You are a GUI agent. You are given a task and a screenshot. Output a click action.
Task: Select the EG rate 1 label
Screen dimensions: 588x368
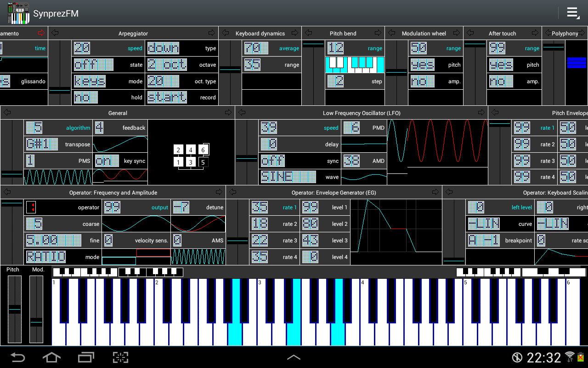point(289,207)
